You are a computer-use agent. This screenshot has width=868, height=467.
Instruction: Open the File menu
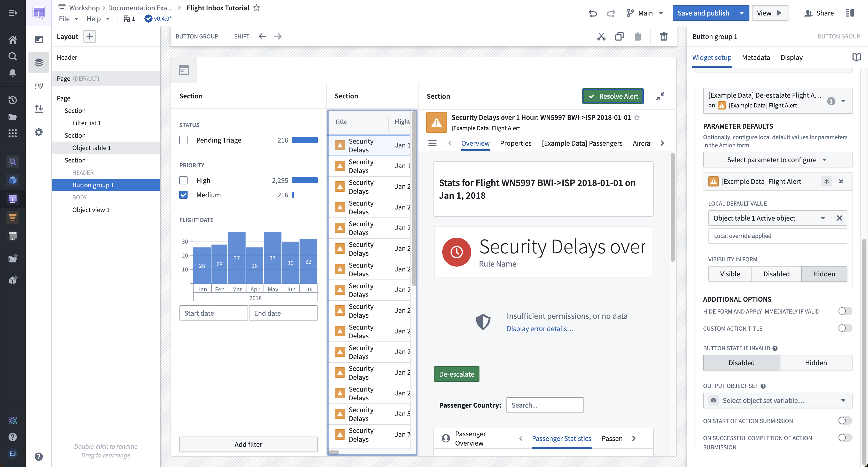click(68, 19)
